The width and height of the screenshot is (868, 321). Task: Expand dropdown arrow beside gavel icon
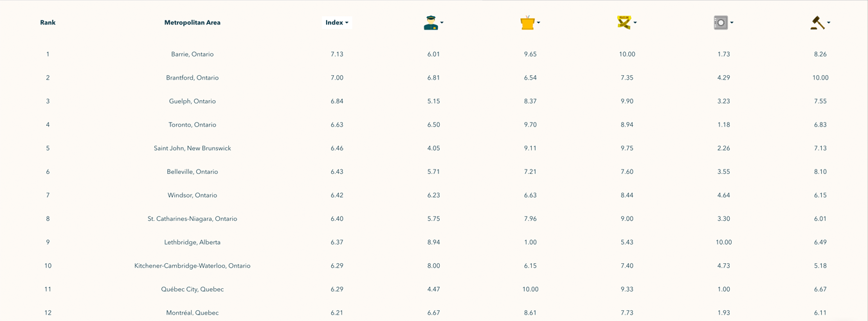click(829, 23)
